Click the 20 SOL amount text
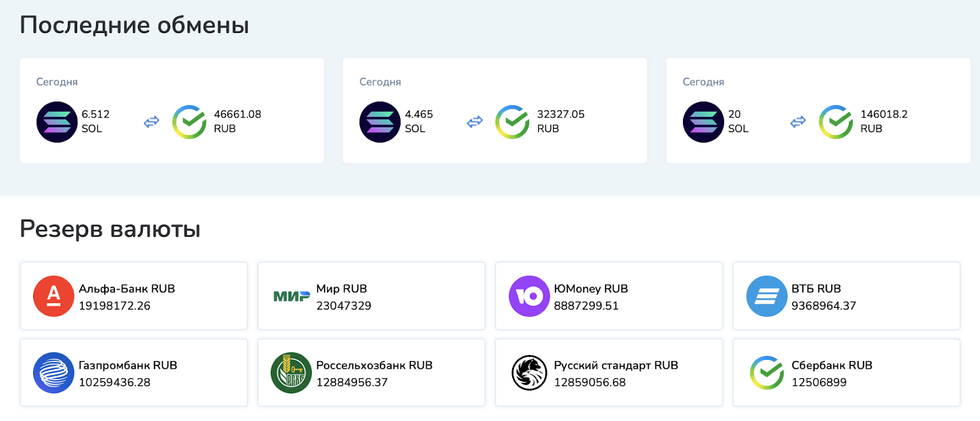The width and height of the screenshot is (980, 421). click(738, 121)
